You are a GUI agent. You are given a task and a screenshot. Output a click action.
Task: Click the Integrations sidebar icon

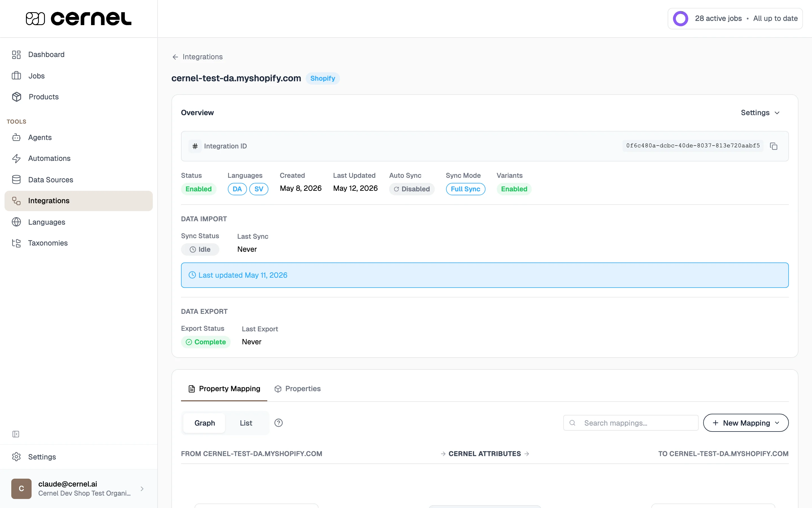pos(16,201)
